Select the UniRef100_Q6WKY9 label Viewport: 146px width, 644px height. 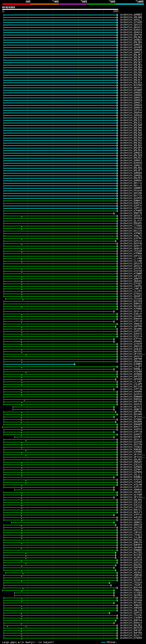pyautogui.click(x=131, y=409)
